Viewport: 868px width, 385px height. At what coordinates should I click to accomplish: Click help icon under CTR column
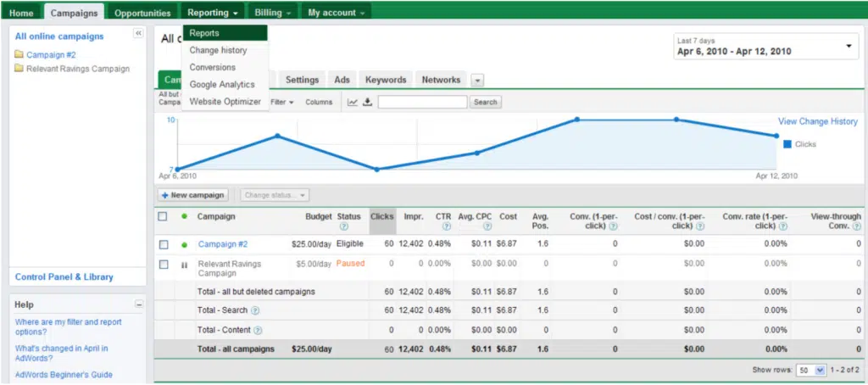(447, 226)
